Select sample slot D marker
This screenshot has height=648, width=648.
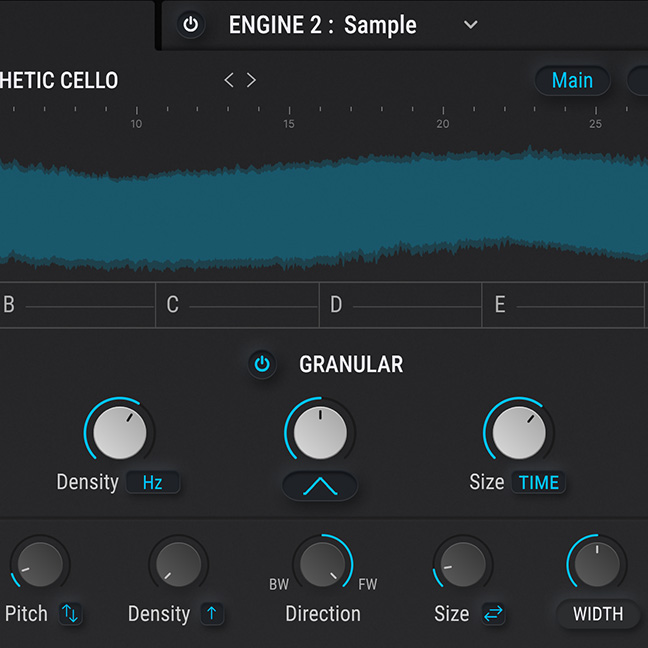(x=336, y=305)
